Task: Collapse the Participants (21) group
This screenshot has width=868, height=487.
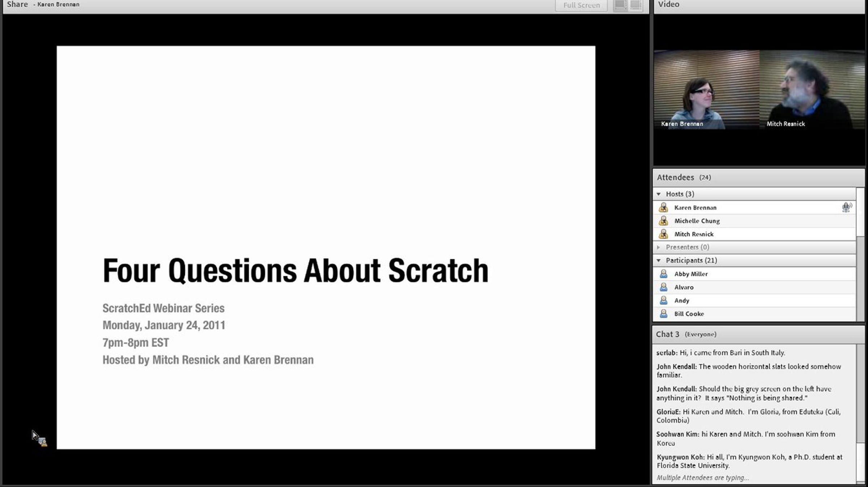Action: (659, 261)
